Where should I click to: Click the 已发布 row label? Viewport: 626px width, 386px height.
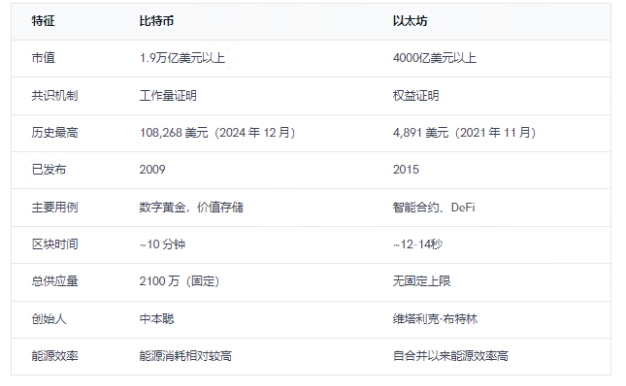coord(49,170)
